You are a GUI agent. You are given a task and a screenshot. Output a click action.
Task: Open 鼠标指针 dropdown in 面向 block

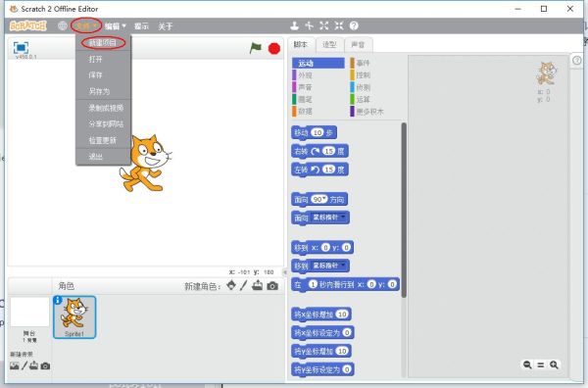pyautogui.click(x=329, y=218)
